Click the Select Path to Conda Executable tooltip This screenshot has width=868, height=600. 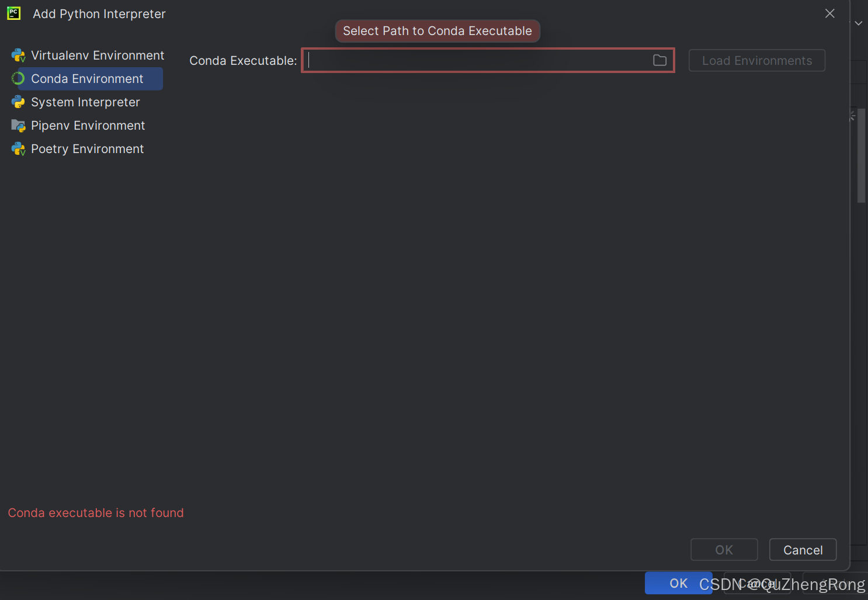point(437,30)
